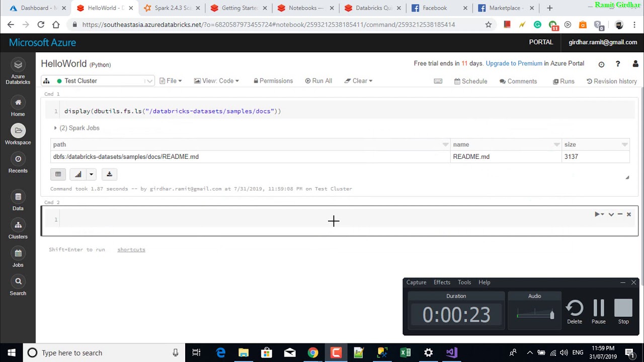Open the attached cluster tree icon
This screenshot has width=644, height=362.
click(46, 81)
